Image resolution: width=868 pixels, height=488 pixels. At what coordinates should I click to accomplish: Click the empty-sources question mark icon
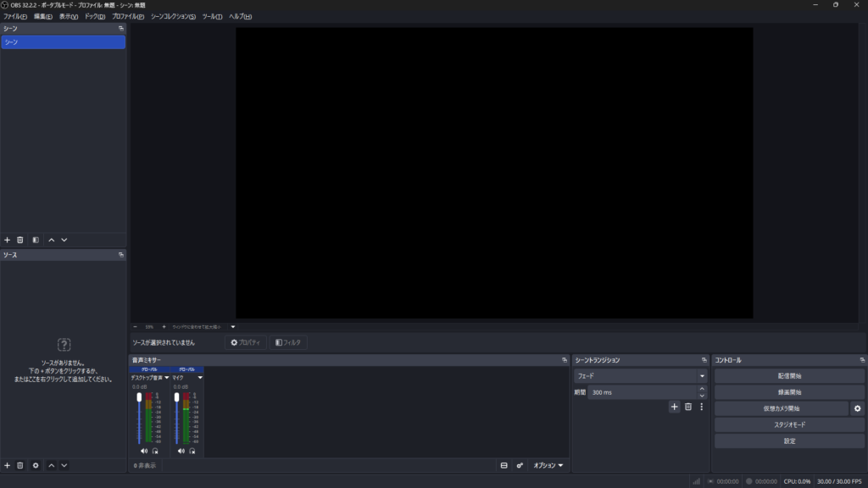click(64, 345)
